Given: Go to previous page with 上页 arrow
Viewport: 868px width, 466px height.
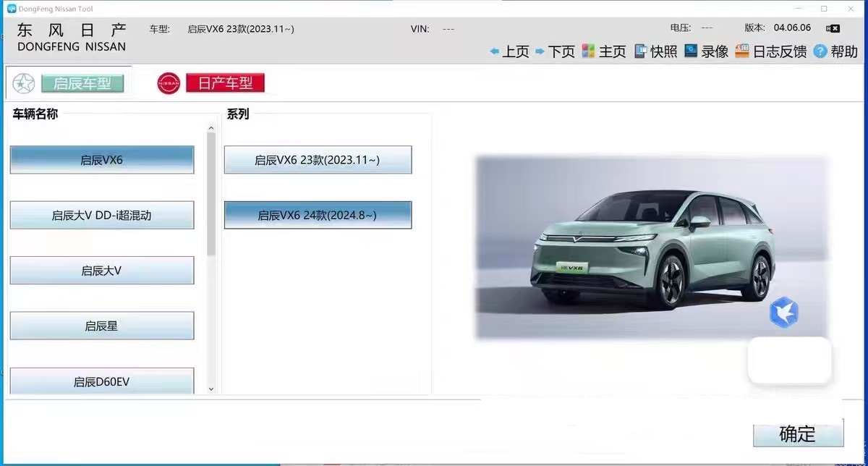Looking at the screenshot, I should (509, 51).
